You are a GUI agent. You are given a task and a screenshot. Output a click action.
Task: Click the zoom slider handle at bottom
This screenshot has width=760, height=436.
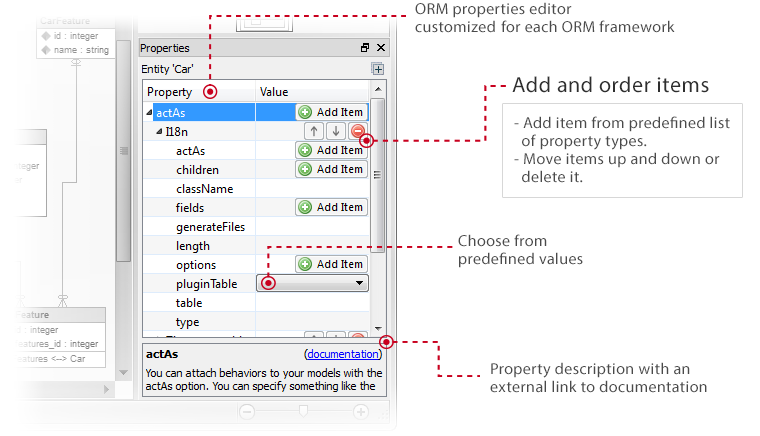click(x=304, y=411)
